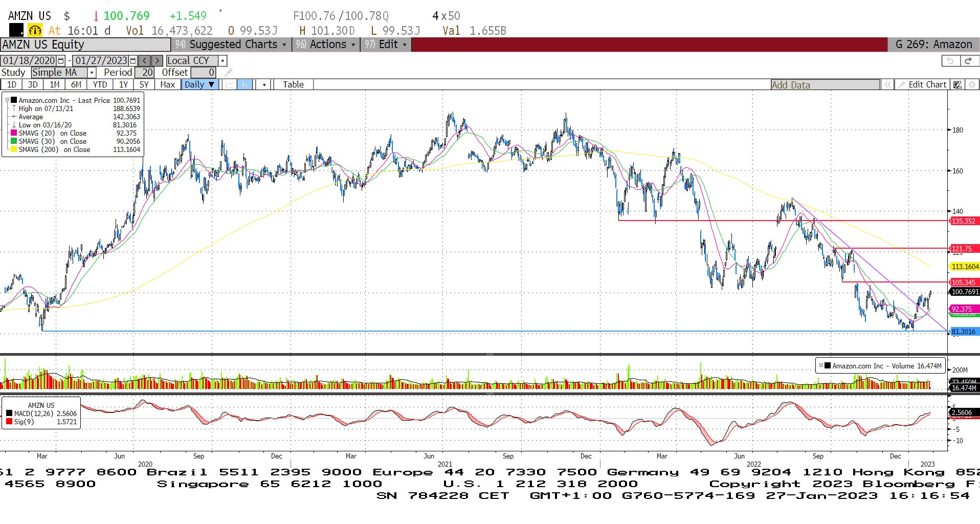Click the Average marker icon in legend
Viewport: 980px width, 524px height.
14,117
